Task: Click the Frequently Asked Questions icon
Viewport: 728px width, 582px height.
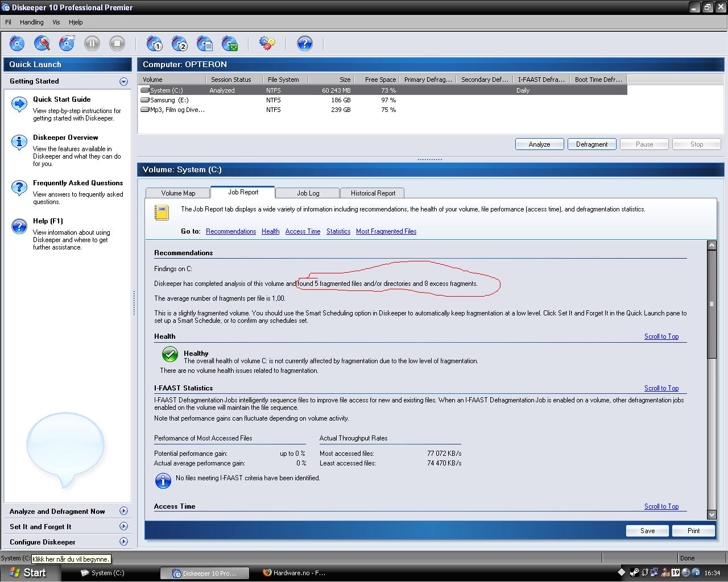Action: 19,188
